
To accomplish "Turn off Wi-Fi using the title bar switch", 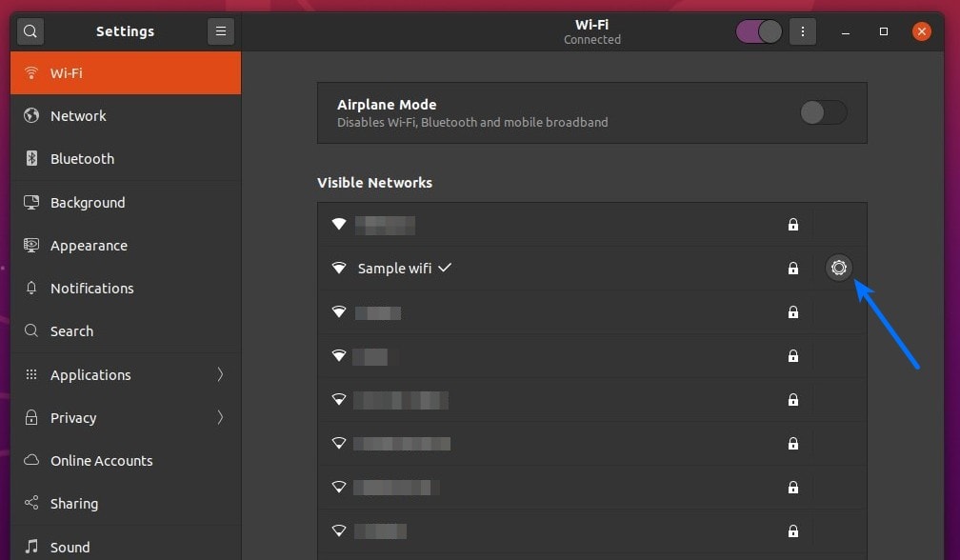I will click(758, 30).
